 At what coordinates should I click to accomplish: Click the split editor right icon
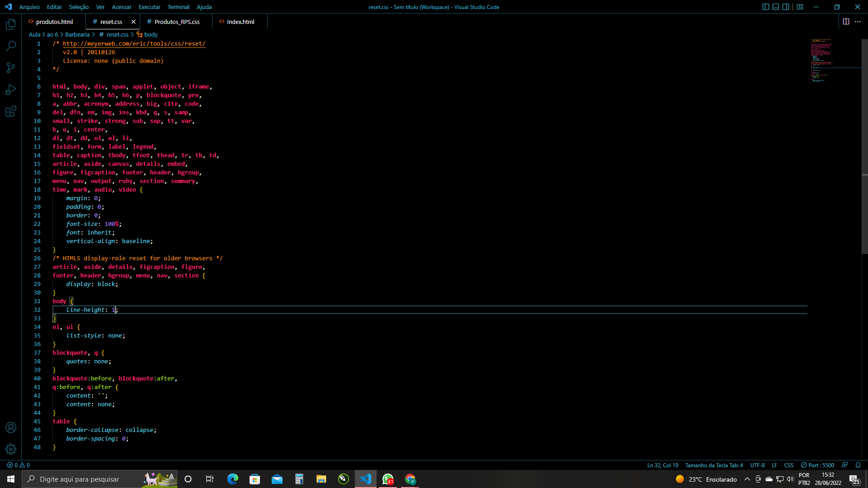pos(846,22)
